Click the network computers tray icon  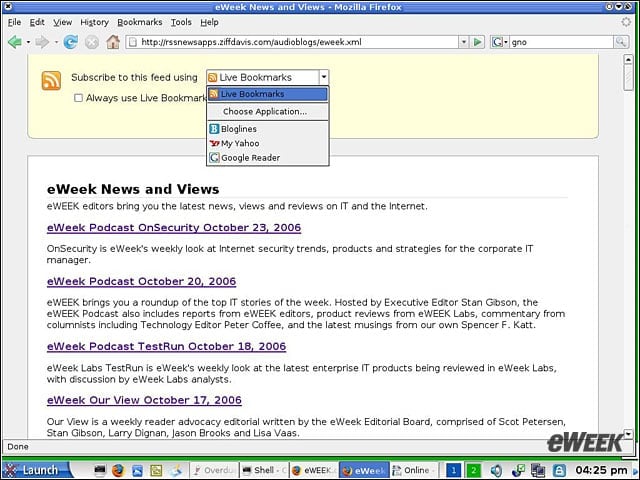pyautogui.click(x=538, y=471)
